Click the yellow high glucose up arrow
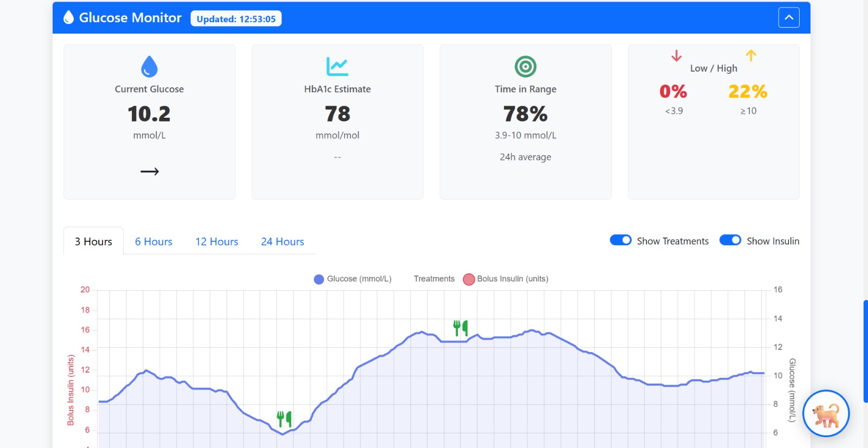Screen dimensions: 868x448 (751, 55)
